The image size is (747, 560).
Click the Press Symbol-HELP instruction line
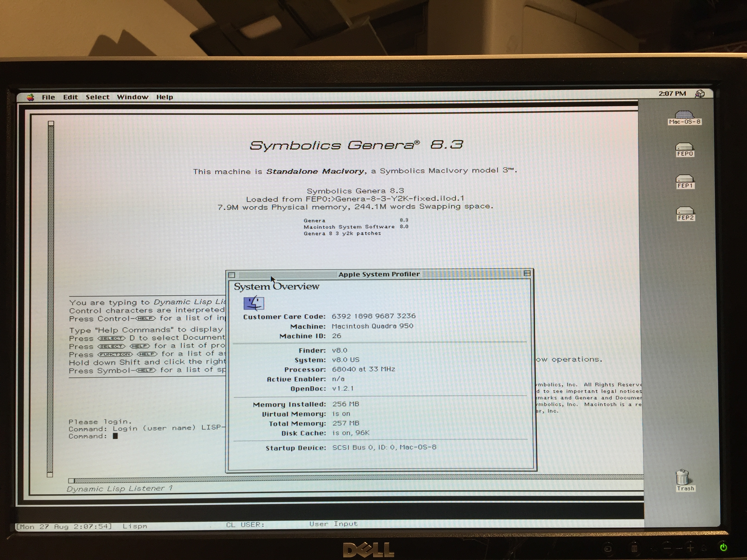[x=147, y=370]
